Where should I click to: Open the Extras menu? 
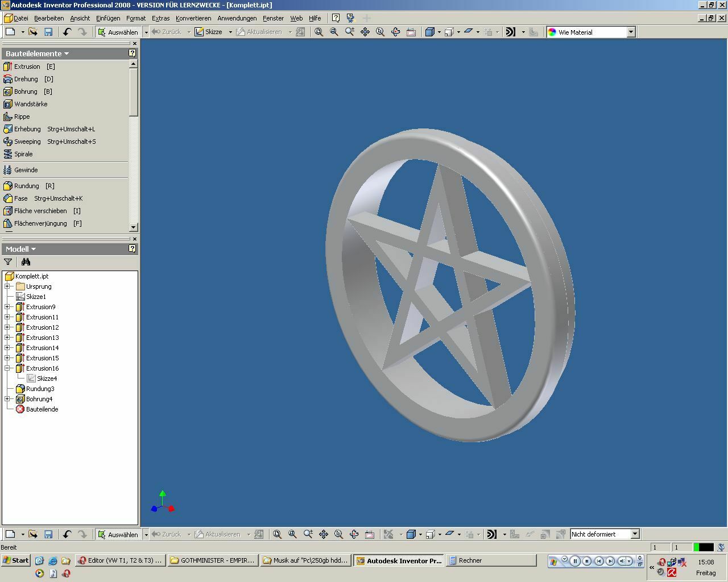[161, 18]
